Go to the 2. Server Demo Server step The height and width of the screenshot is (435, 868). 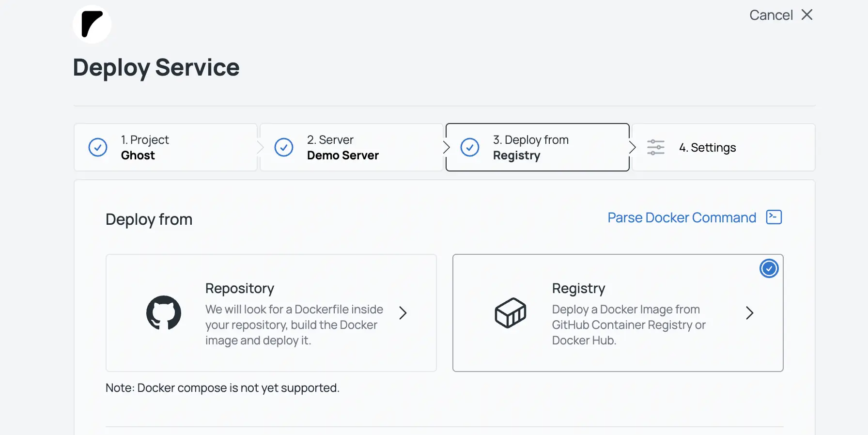point(351,147)
